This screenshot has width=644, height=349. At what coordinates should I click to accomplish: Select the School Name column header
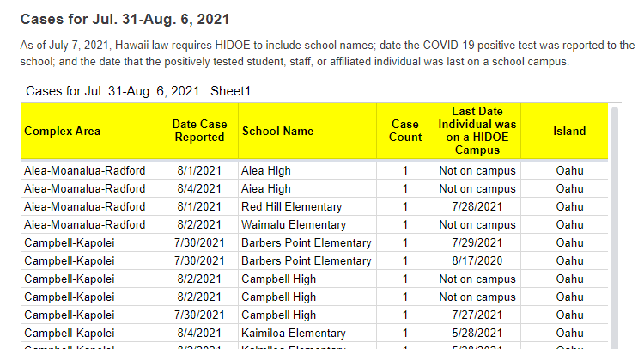point(277,132)
